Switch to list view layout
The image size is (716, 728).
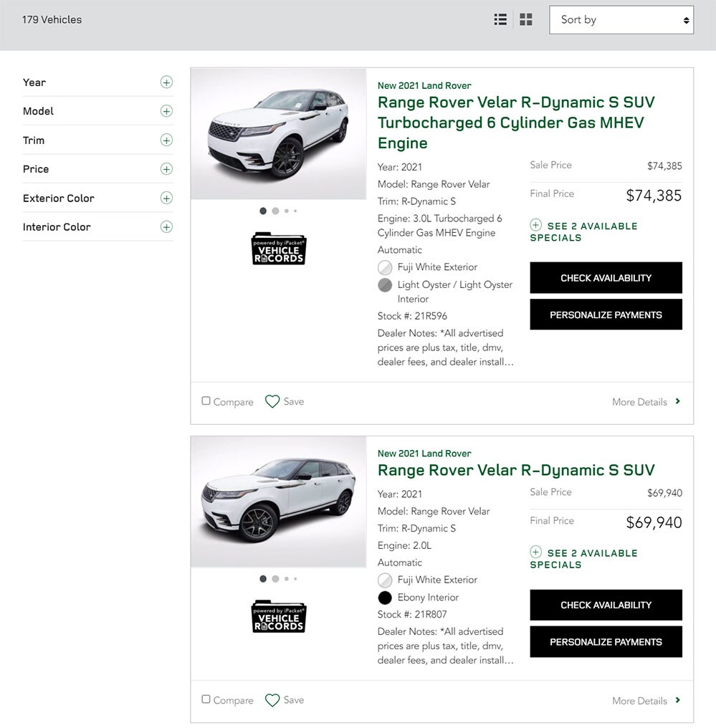tap(500, 19)
